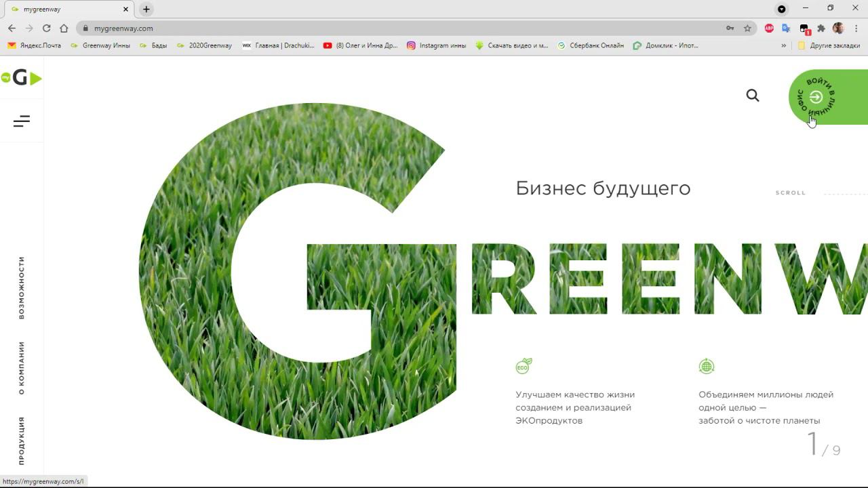This screenshot has width=868, height=488.
Task: Open the 2020Greenway bookmark
Action: coord(204,45)
